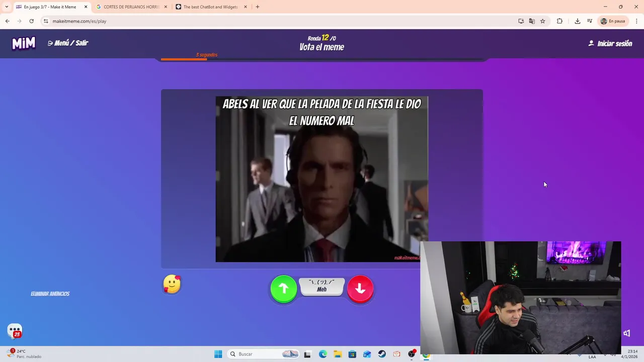Image resolution: width=644 pixels, height=362 pixels.
Task: Open Windows Start menu
Action: [218, 354]
